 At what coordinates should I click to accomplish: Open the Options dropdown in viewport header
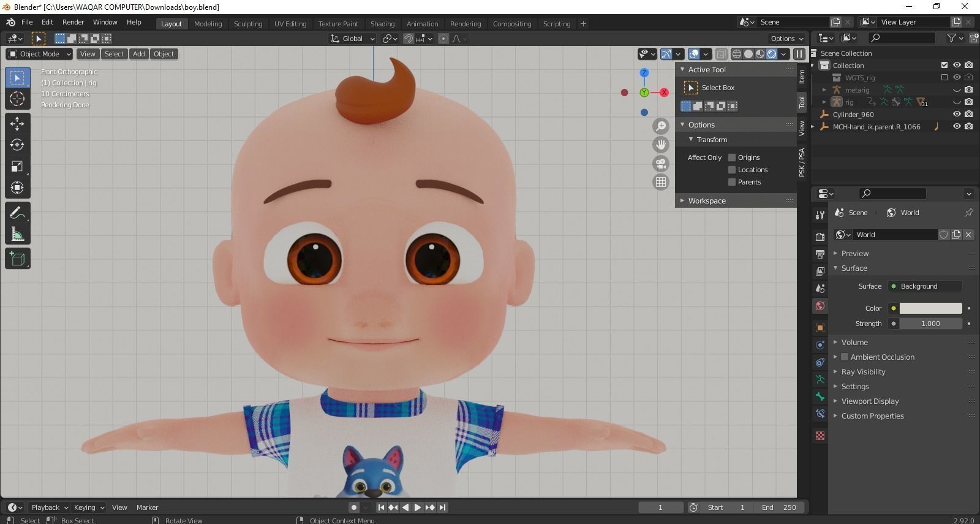[787, 39]
